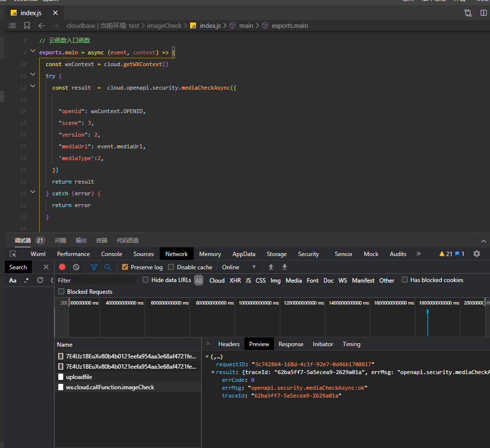Open DevTools settings gear

477,254
